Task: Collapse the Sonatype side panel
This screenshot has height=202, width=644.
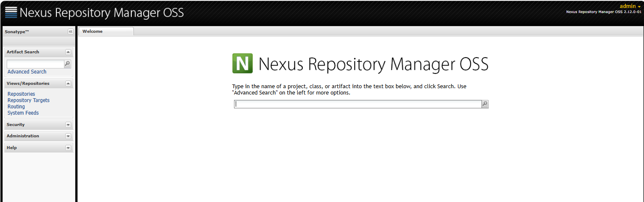Action: (x=71, y=31)
